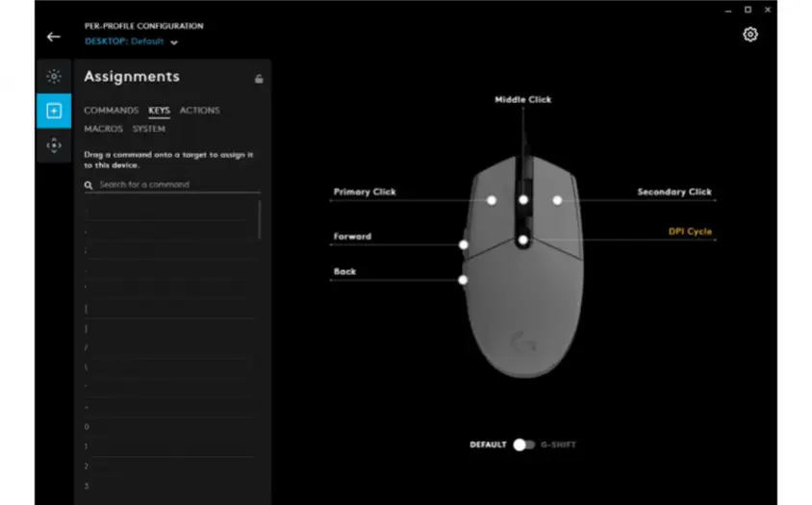This screenshot has height=505, width=812.
Task: Click the lock icon beside Assignments
Action: (259, 79)
